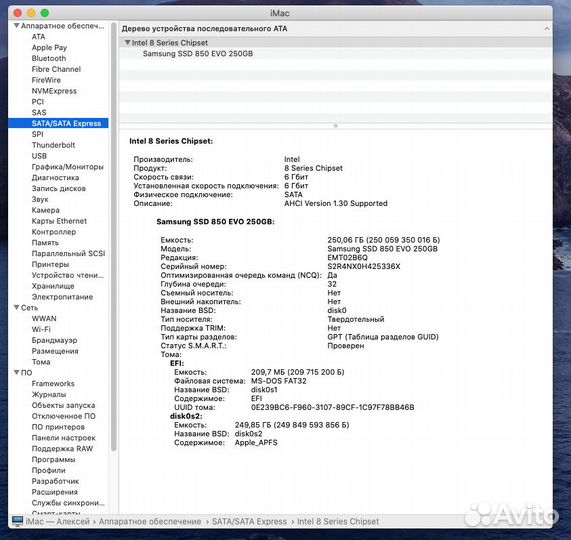571x540 pixels.
Task: Collapse the ПО section triangle
Action: 16,373
